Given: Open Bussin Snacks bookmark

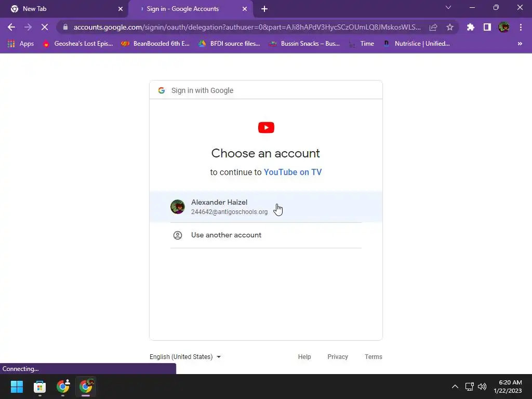Looking at the screenshot, I should click(x=304, y=44).
